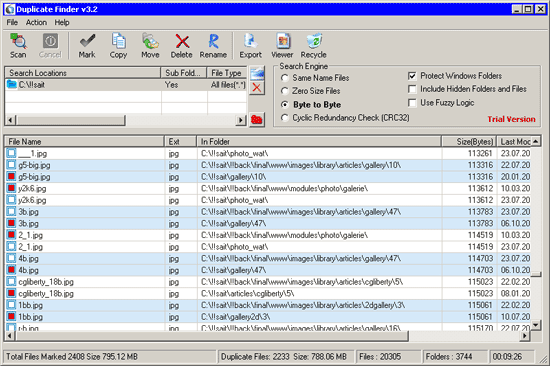The height and width of the screenshot is (366, 550).
Task: Click the Recycle bin tool
Action: click(314, 46)
